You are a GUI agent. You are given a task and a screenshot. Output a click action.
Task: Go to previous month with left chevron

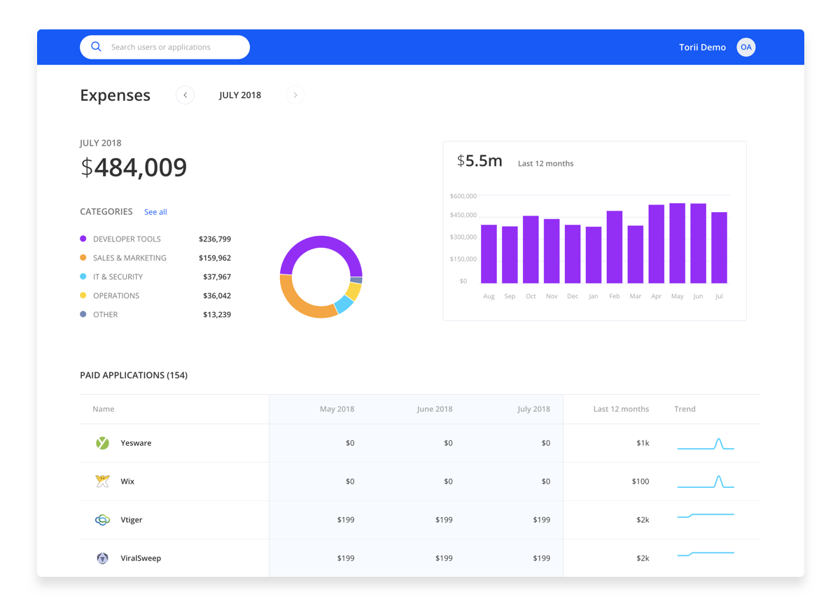click(185, 95)
